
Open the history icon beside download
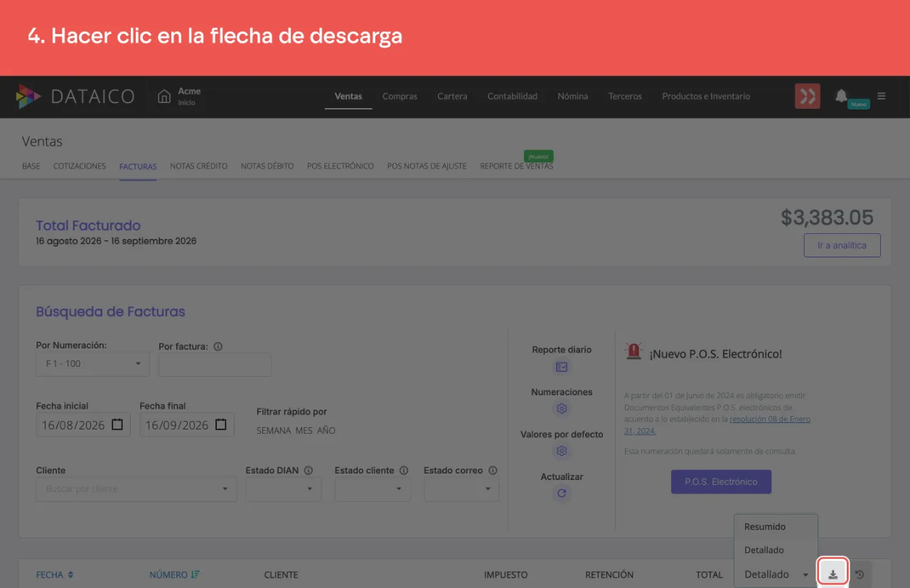coord(860,574)
